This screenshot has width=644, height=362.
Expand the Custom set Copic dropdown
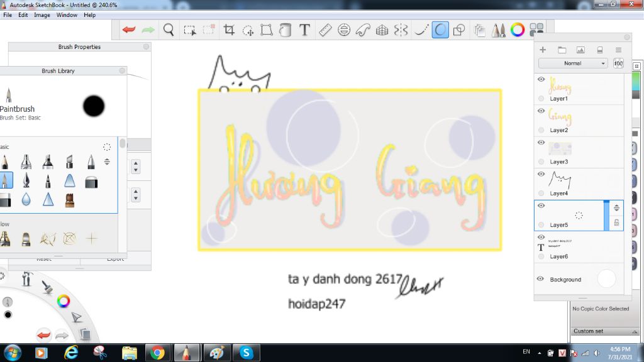[x=635, y=331]
